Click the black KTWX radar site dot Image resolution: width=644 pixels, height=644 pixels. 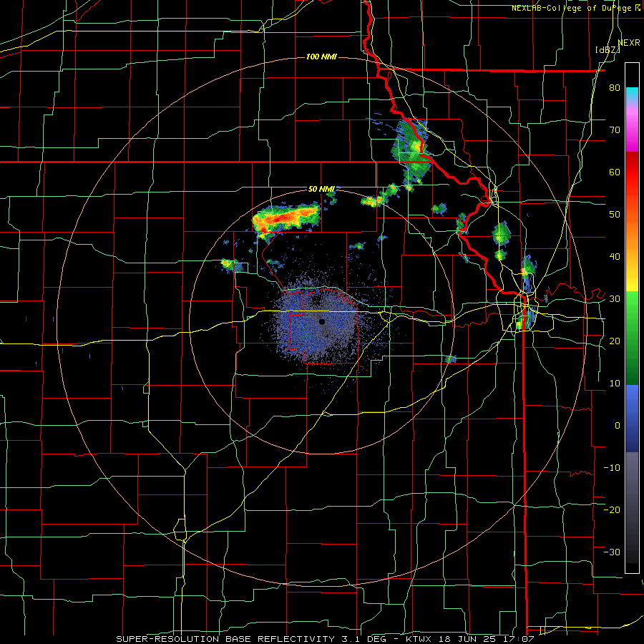coord(322,321)
